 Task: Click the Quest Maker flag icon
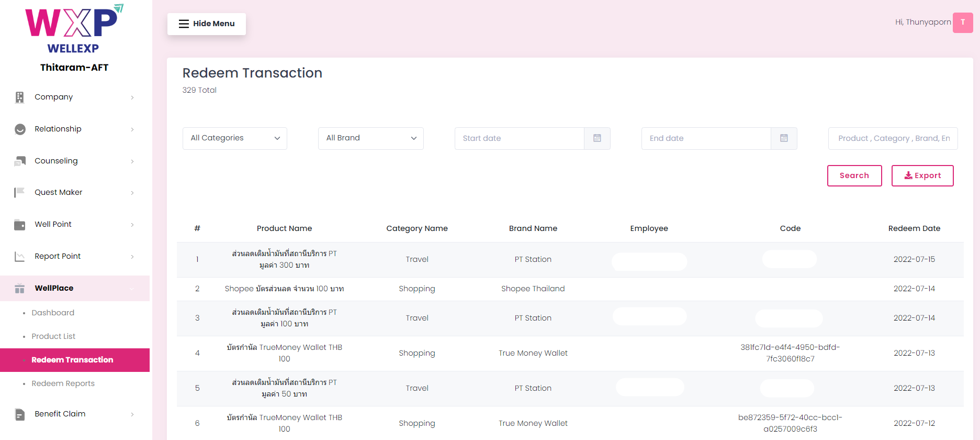point(20,193)
